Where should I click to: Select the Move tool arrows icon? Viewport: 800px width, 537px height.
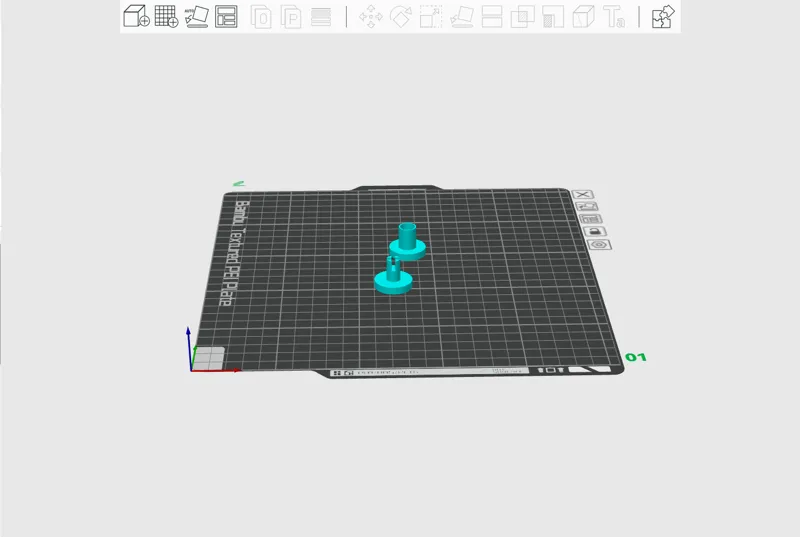click(x=371, y=17)
